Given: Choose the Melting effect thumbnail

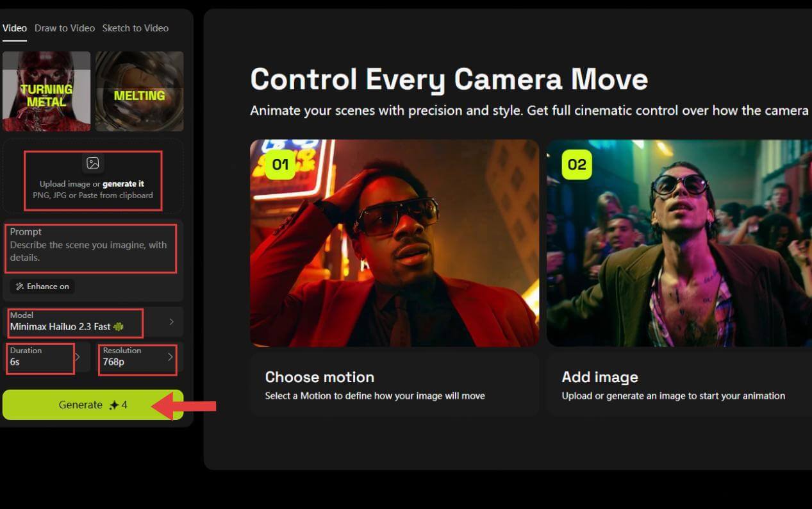Looking at the screenshot, I should tap(139, 92).
